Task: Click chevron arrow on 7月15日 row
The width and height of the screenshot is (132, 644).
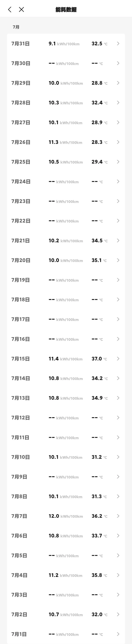Action: (118, 359)
